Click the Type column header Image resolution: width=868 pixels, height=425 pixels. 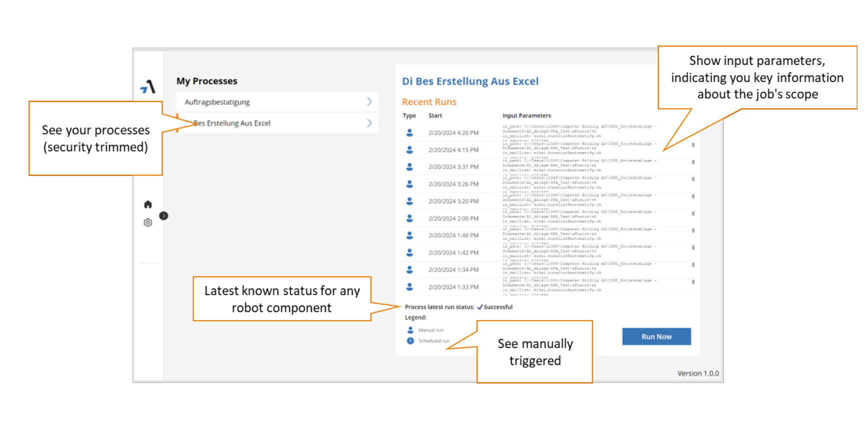click(409, 115)
